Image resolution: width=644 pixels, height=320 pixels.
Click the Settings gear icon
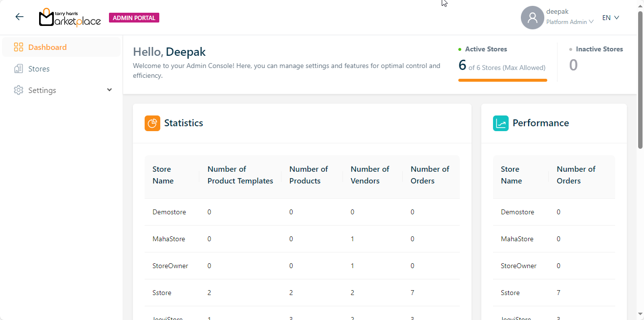pyautogui.click(x=19, y=91)
